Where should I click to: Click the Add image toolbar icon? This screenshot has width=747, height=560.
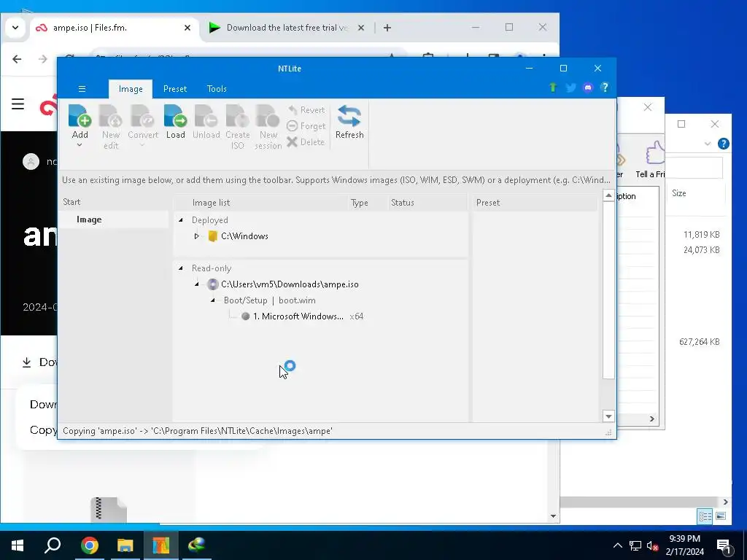click(x=80, y=116)
